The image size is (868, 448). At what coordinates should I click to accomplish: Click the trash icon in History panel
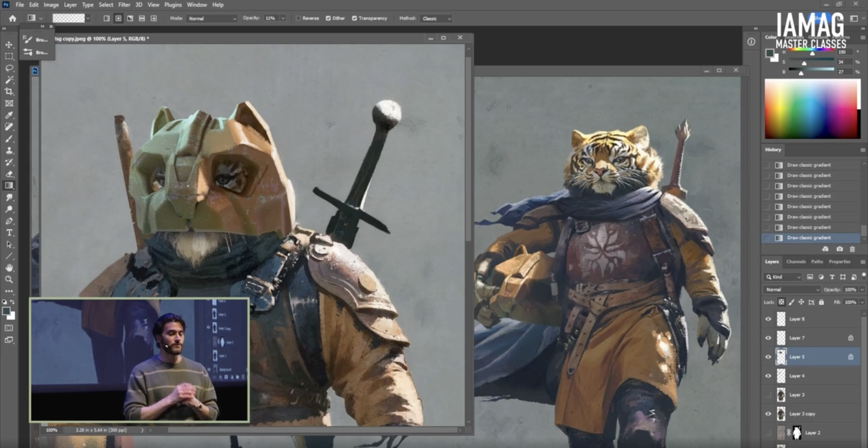point(852,249)
